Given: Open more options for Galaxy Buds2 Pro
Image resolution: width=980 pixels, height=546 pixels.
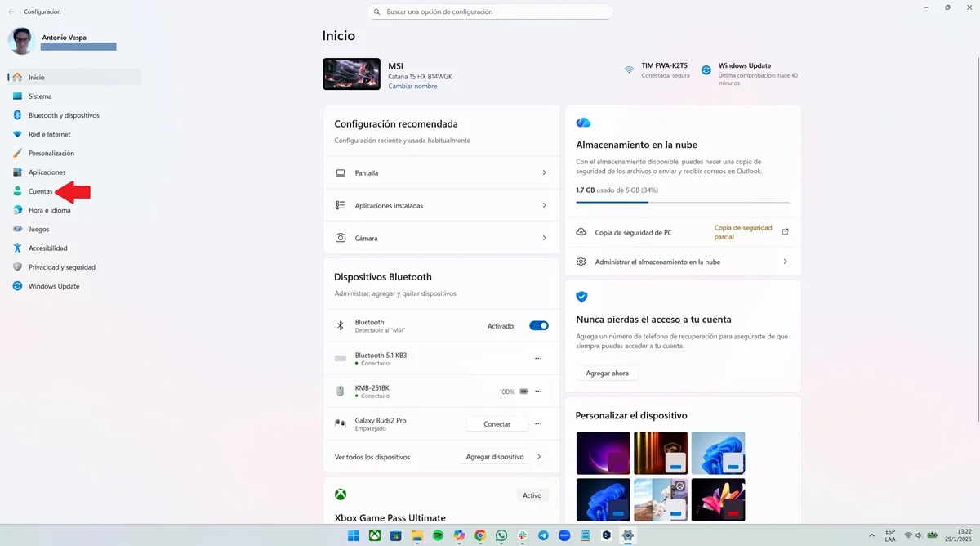Looking at the screenshot, I should (538, 424).
